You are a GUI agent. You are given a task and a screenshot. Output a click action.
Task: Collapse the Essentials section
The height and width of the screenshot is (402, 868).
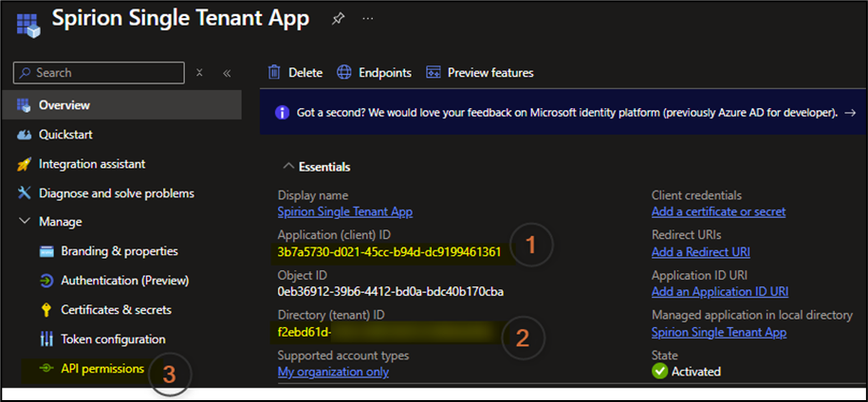[x=288, y=167]
